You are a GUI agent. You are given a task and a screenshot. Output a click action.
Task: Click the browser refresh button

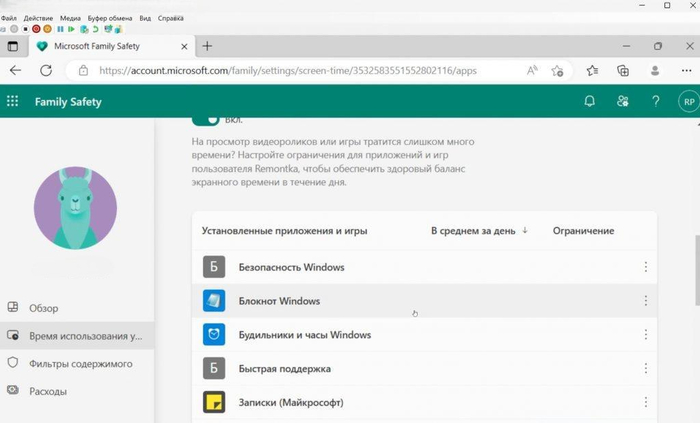tap(46, 71)
